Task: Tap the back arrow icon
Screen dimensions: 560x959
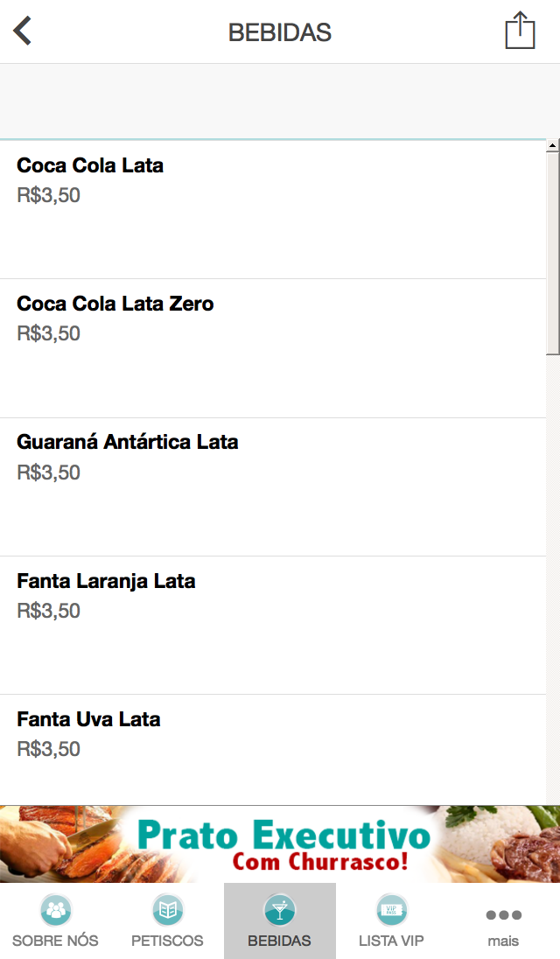Action: click(x=23, y=31)
